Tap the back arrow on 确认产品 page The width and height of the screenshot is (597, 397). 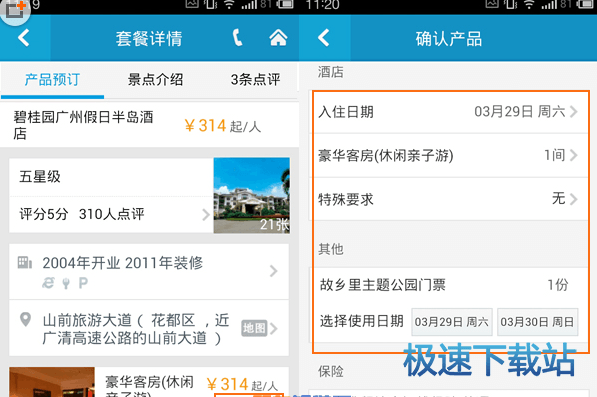pyautogui.click(x=324, y=38)
